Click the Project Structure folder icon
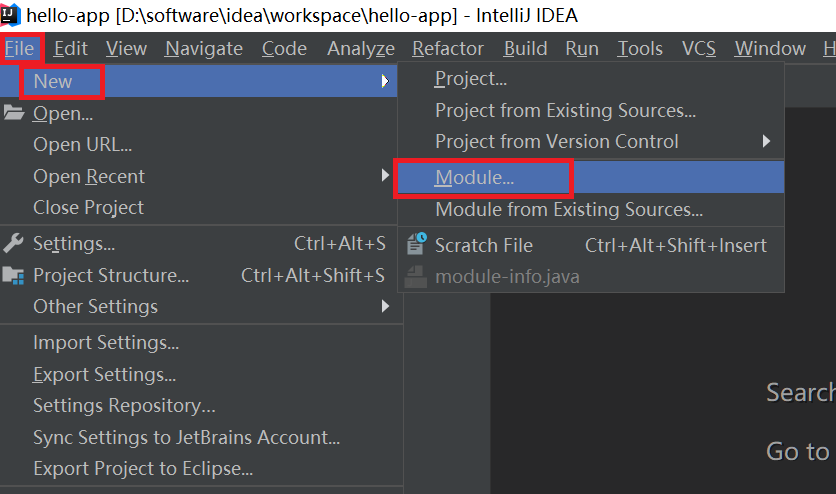836x494 pixels. (x=13, y=276)
